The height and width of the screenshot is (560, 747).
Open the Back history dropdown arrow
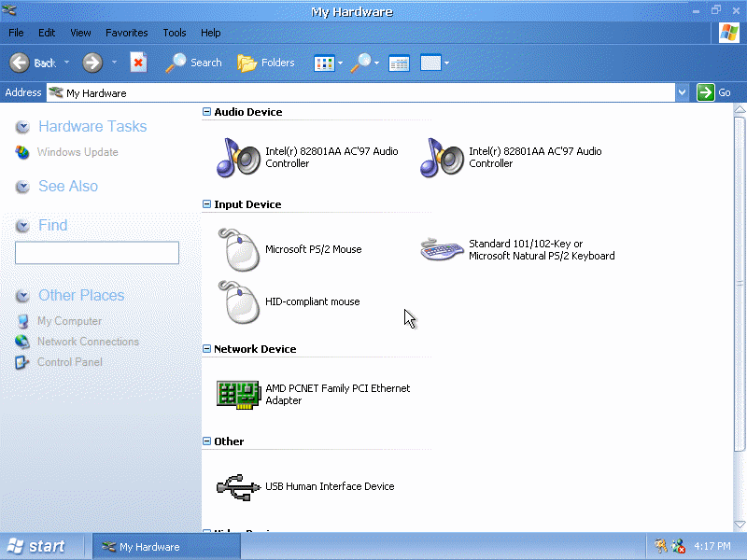pos(66,63)
